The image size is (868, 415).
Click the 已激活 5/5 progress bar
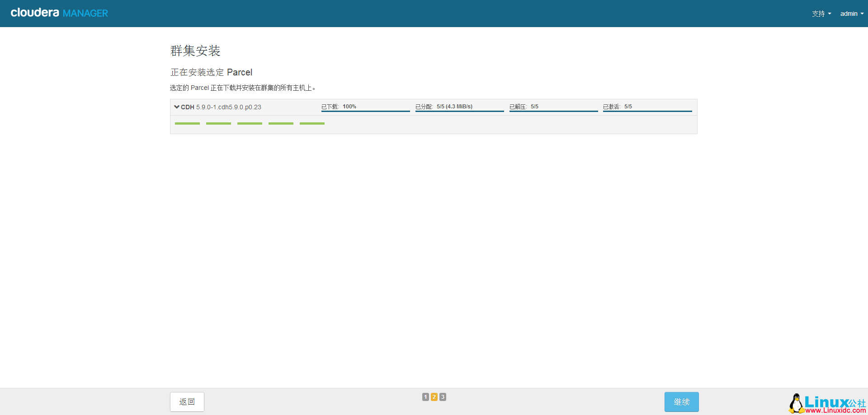coord(647,111)
